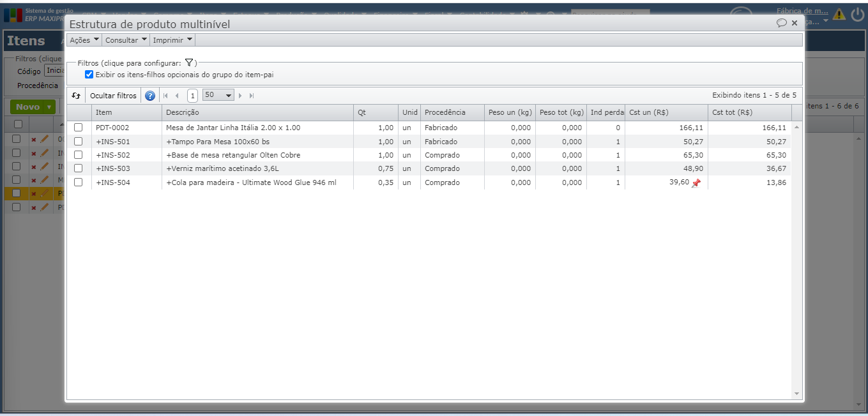
Task: Click pencil edit icon in highlighted Itens row
Action: coord(44,193)
